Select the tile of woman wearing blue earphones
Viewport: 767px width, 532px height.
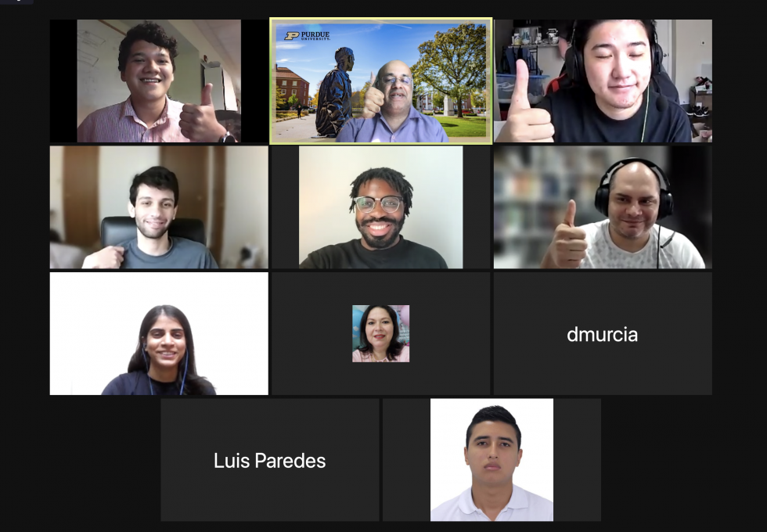coord(159,333)
